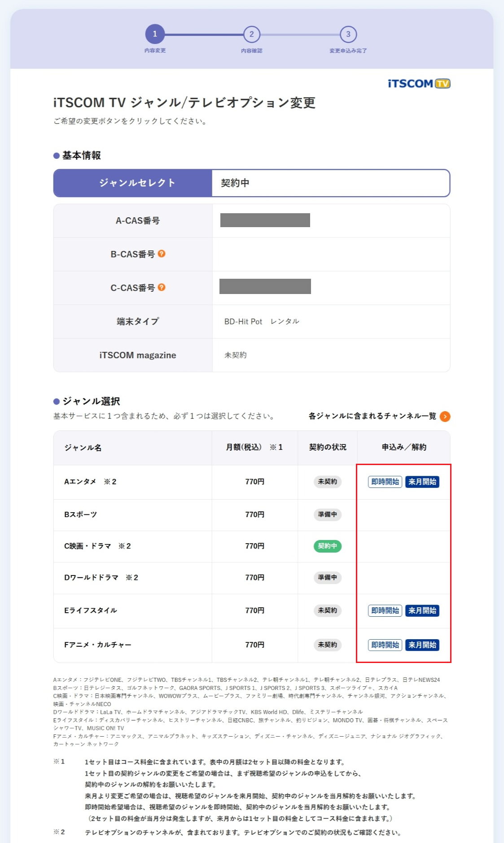Click 来月開始 for Fアニメ・カルチャー genre

coord(422,645)
